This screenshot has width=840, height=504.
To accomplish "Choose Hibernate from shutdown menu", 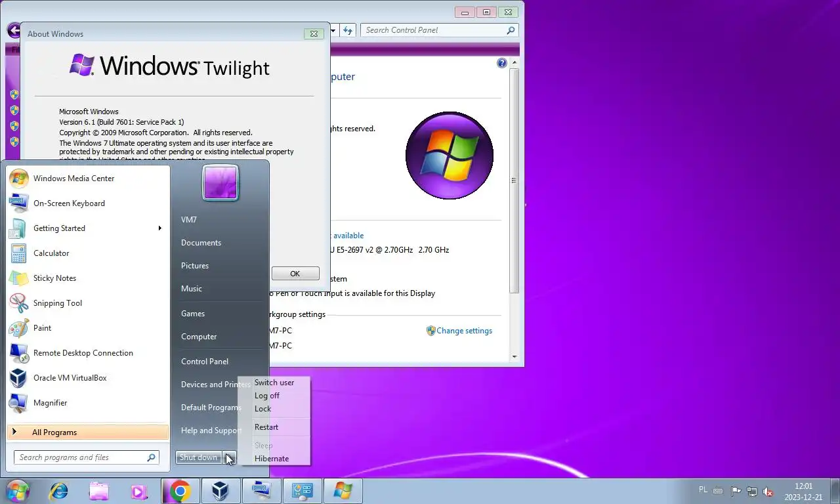I will [272, 459].
